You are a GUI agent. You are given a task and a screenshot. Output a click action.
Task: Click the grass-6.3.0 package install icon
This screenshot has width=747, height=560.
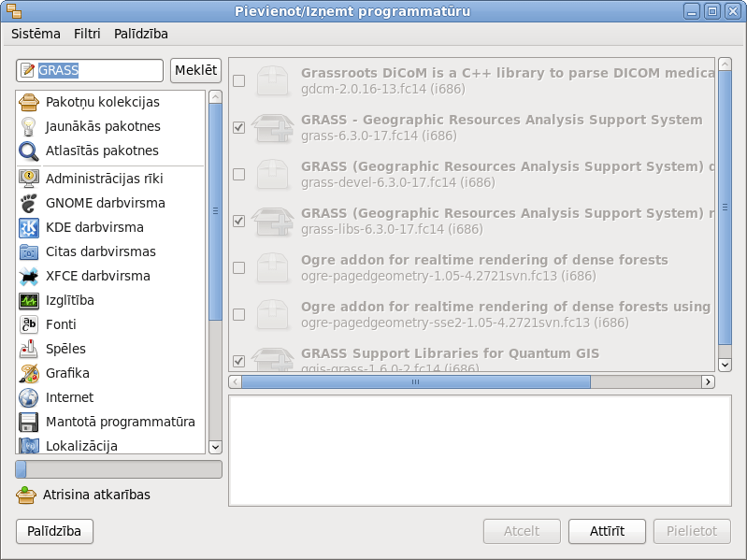272,128
